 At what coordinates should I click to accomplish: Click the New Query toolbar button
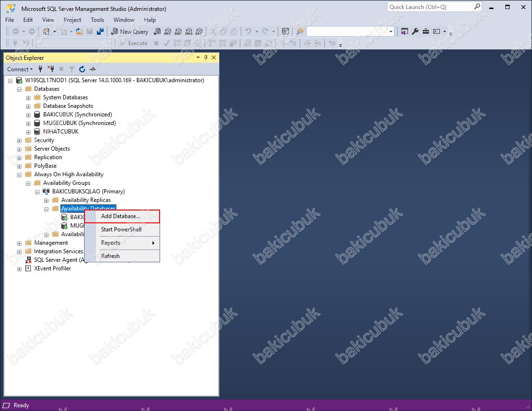tap(130, 31)
